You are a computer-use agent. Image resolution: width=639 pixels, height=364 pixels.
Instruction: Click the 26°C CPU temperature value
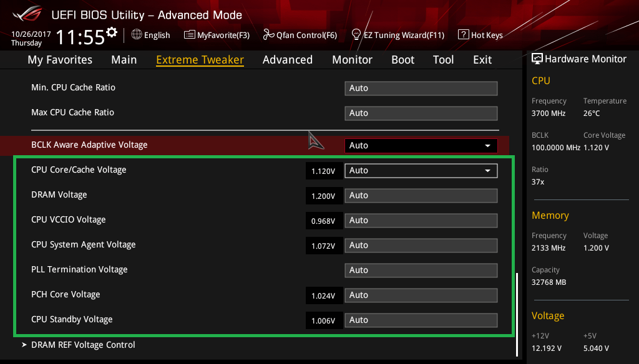coord(592,113)
